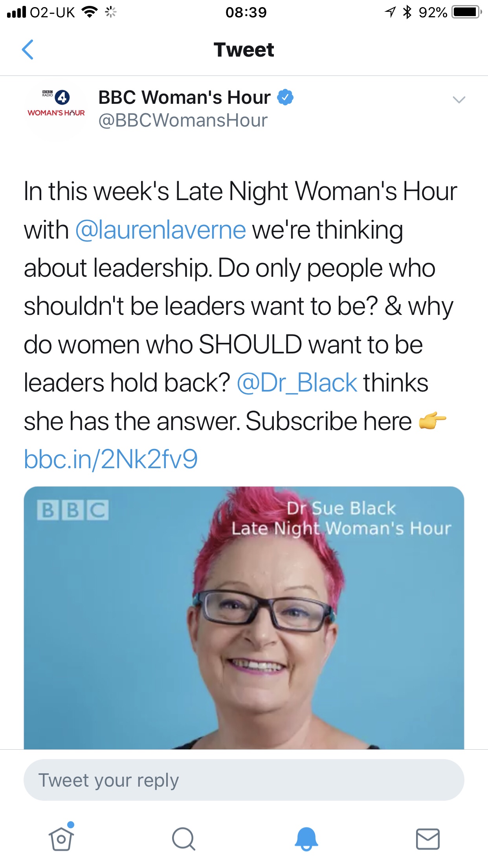
Task: Open the Messages envelope tab
Action: click(427, 839)
